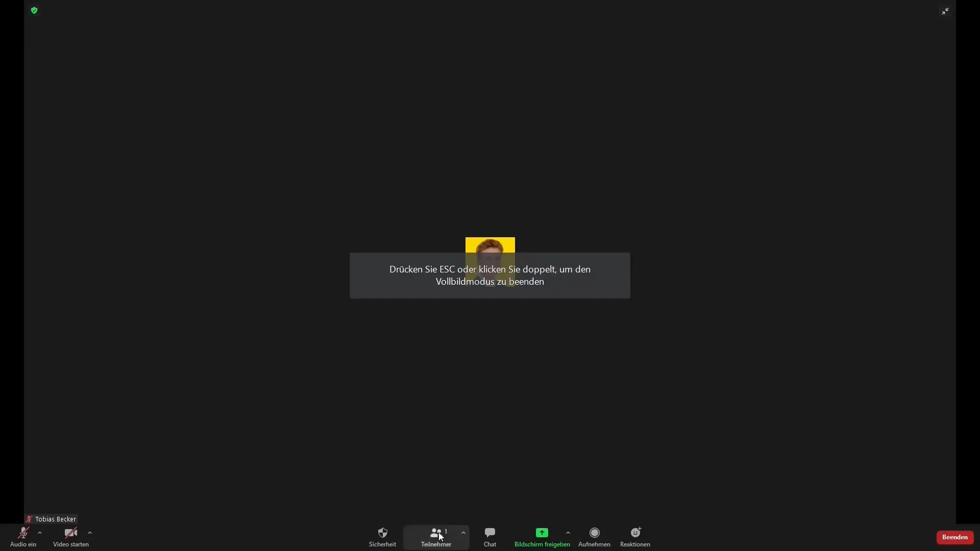Click Beenden (End) red button
The height and width of the screenshot is (551, 980).
tap(954, 536)
